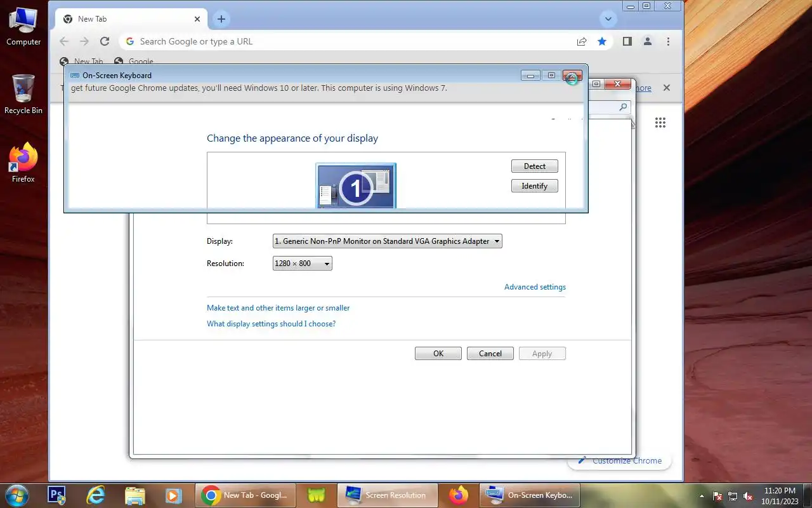The width and height of the screenshot is (812, 508).
Task: Open the taskbar clock showing 11:20 PM
Action: (780, 495)
